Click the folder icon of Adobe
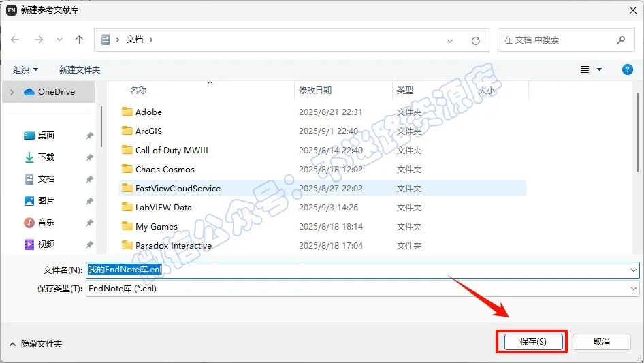Screen dimensions: 644x363 coord(127,112)
